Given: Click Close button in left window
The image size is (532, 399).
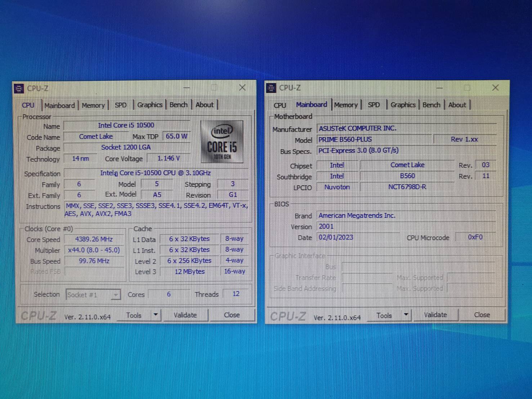Looking at the screenshot, I should tap(232, 315).
